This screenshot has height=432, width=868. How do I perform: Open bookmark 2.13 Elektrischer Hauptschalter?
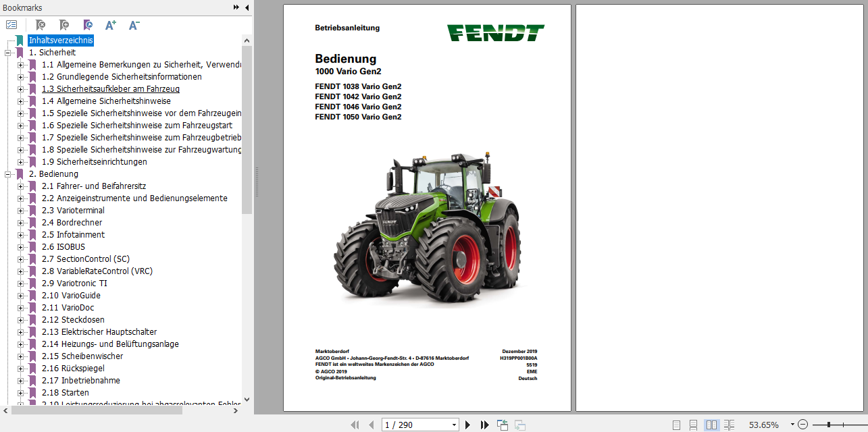pyautogui.click(x=99, y=332)
